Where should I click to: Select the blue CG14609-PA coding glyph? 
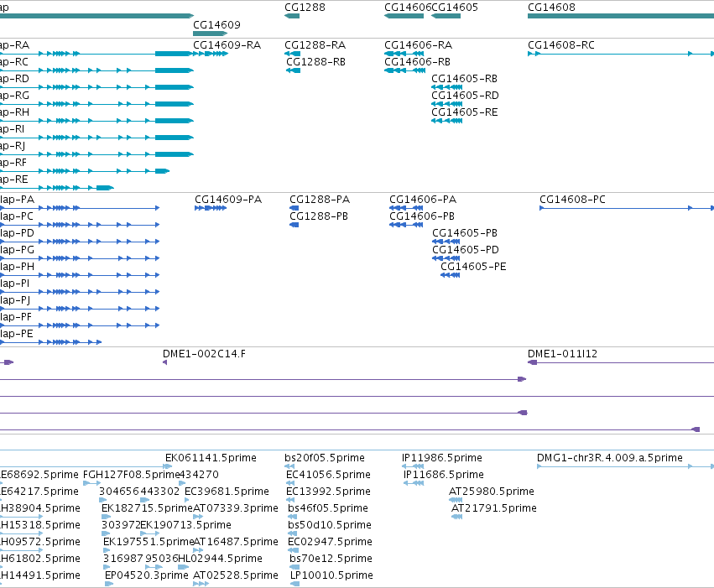(211, 208)
